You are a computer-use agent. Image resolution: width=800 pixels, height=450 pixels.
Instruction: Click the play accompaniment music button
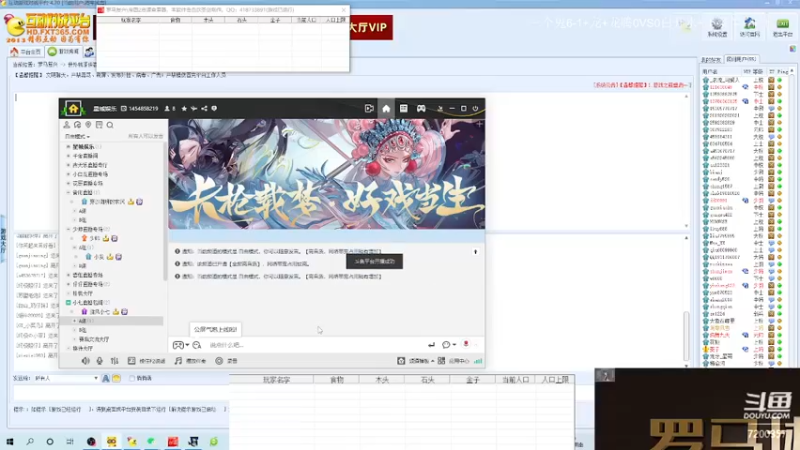coord(190,361)
